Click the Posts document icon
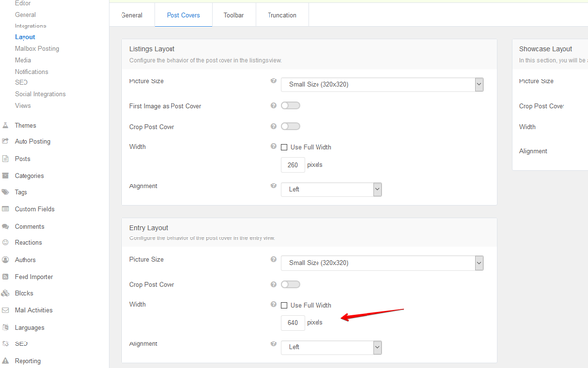 [x=5, y=158]
